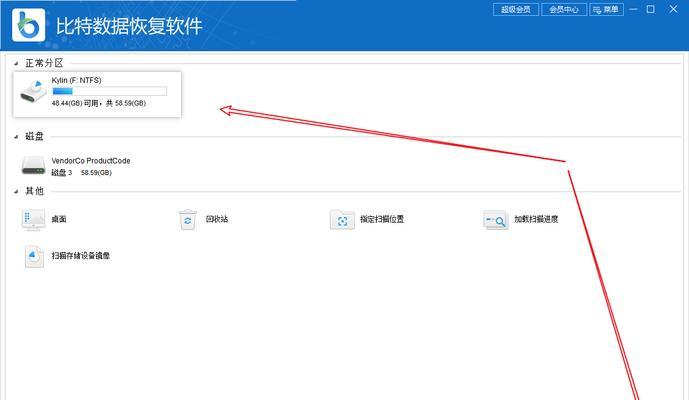Minimize the data recovery window
The height and width of the screenshot is (400, 689).
click(633, 9)
